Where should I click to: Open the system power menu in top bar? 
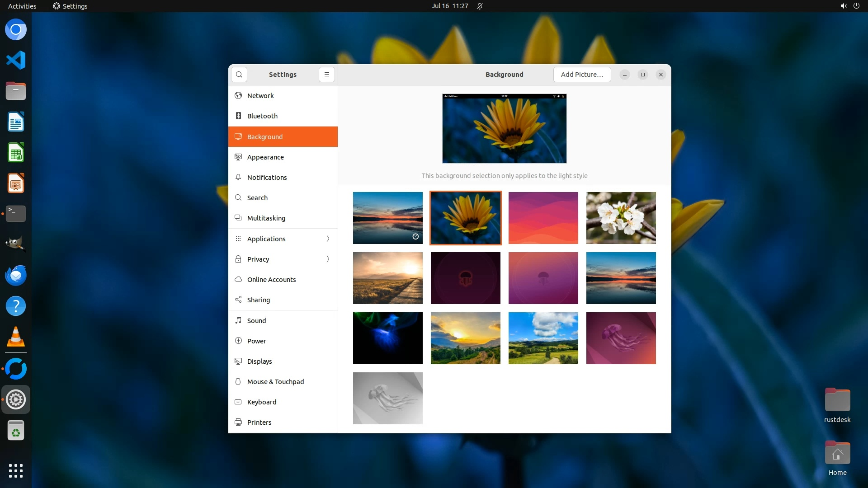click(856, 6)
